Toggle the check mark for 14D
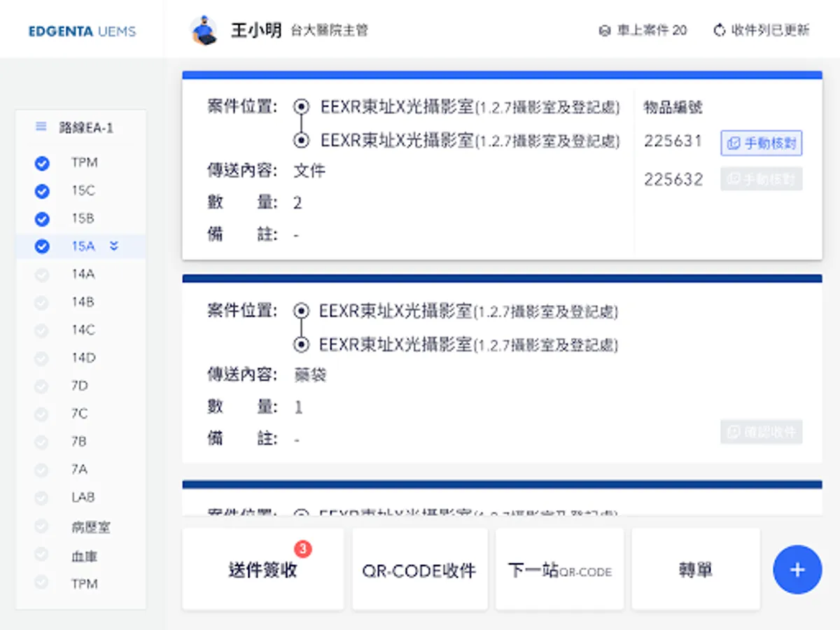The width and height of the screenshot is (840, 630). pos(42,358)
